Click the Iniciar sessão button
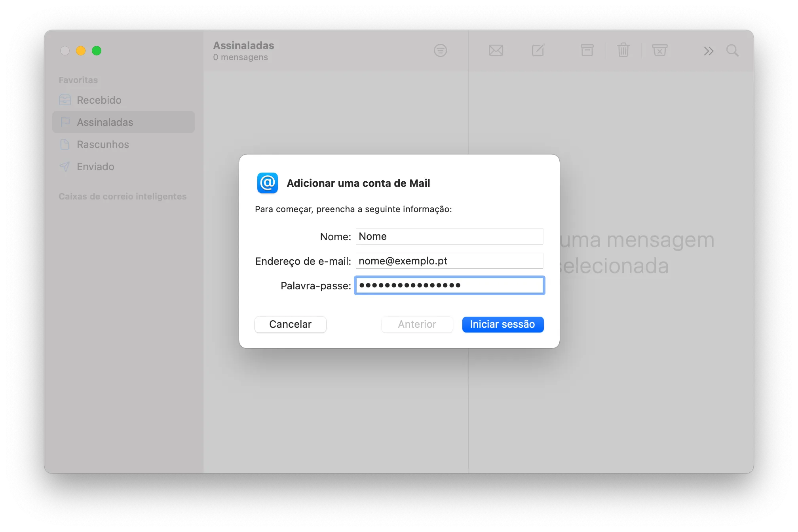The image size is (798, 532). coord(503,325)
